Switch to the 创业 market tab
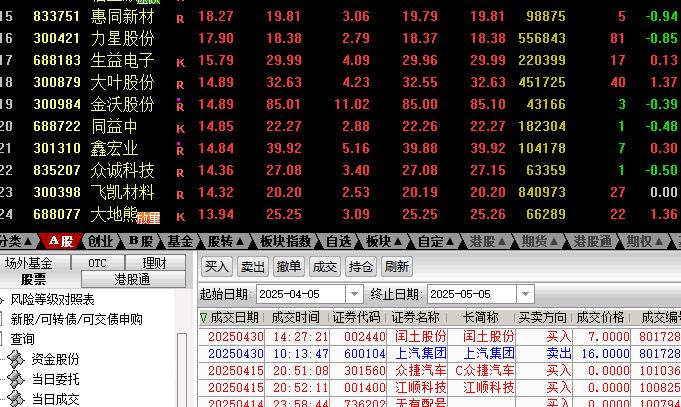The height and width of the screenshot is (407, 681). [100, 241]
